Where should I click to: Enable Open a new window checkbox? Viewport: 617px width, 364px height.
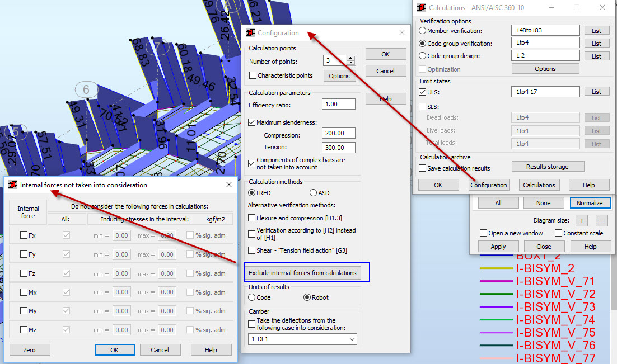[x=483, y=233]
